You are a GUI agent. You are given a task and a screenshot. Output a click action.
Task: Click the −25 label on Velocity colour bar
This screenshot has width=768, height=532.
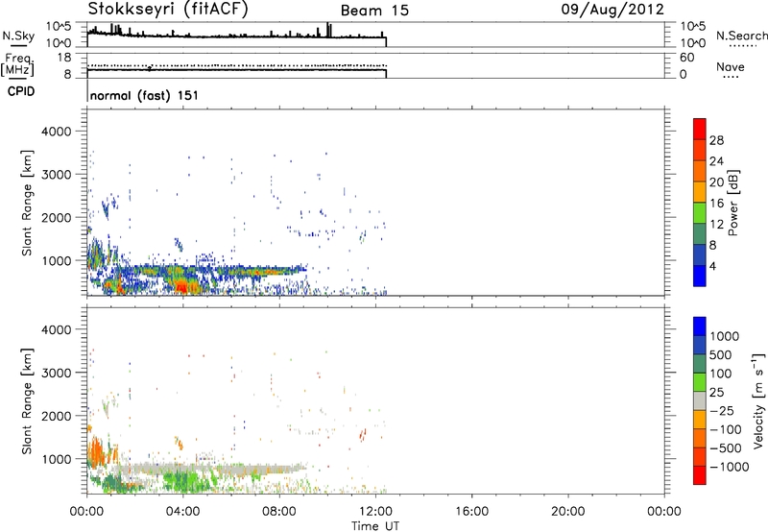tap(722, 410)
